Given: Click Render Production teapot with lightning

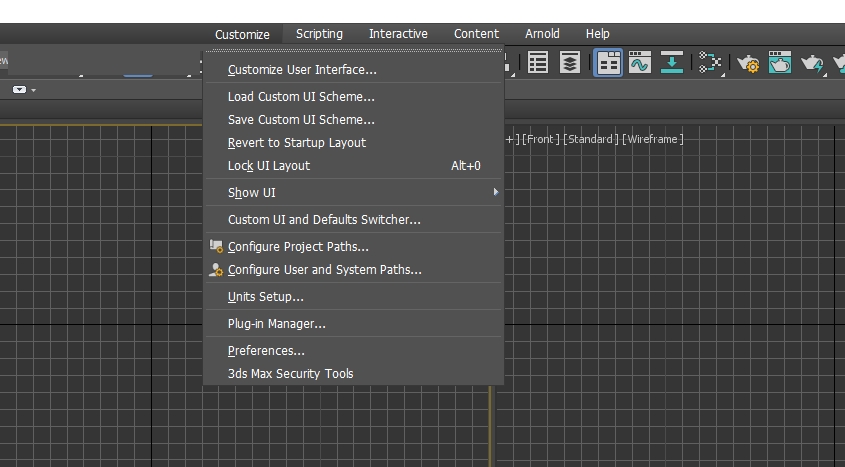Looking at the screenshot, I should pyautogui.click(x=812, y=64).
